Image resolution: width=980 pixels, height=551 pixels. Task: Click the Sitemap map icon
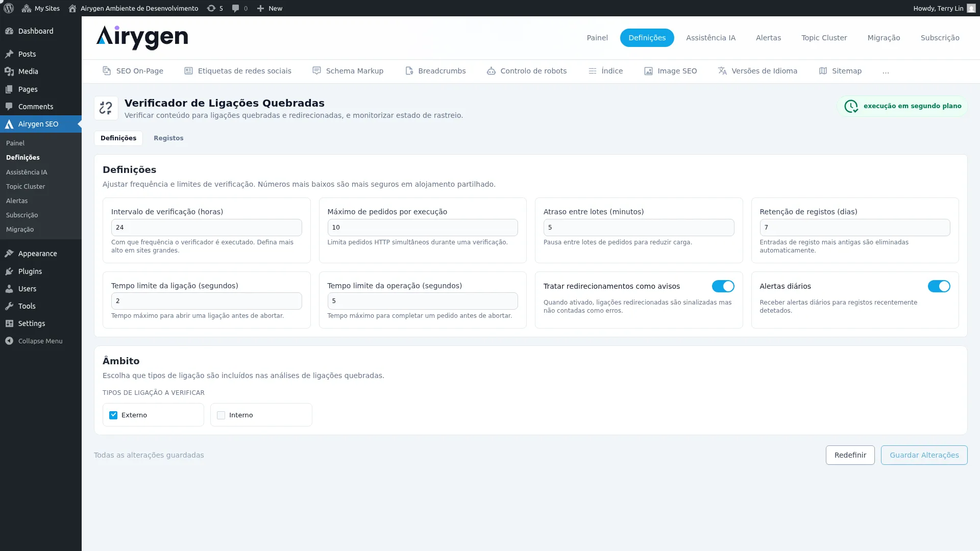point(823,71)
